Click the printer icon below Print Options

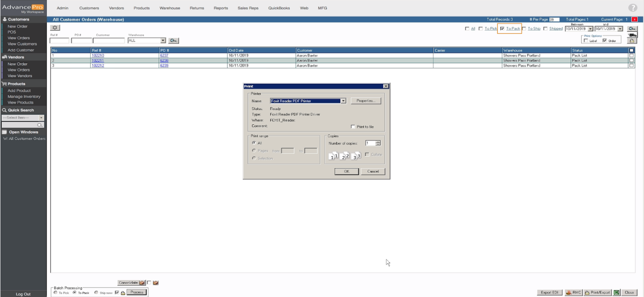click(x=632, y=41)
